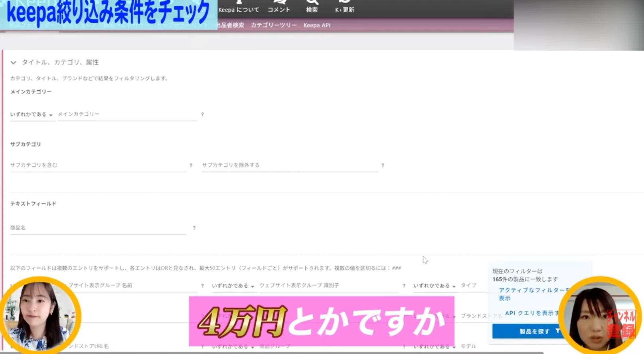This screenshot has height=354, width=644.
Task: Collapse the タイトル、カテゴリ、属性 section
Action: pos(14,63)
